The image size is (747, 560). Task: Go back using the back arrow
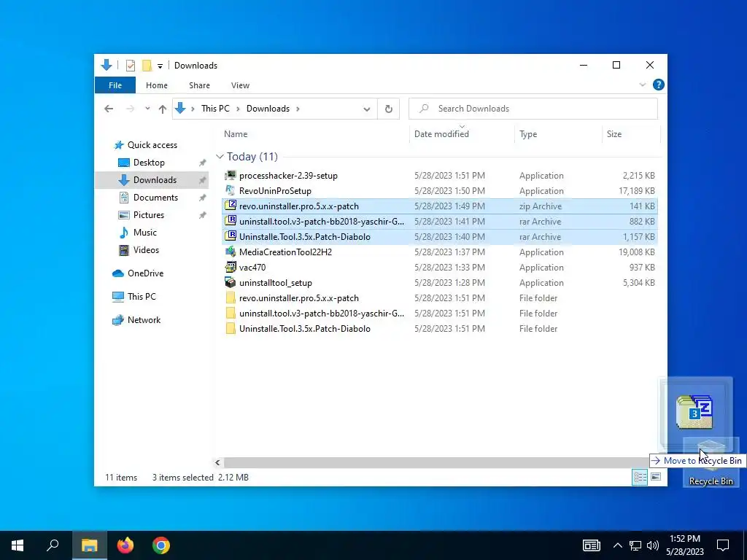pos(109,109)
